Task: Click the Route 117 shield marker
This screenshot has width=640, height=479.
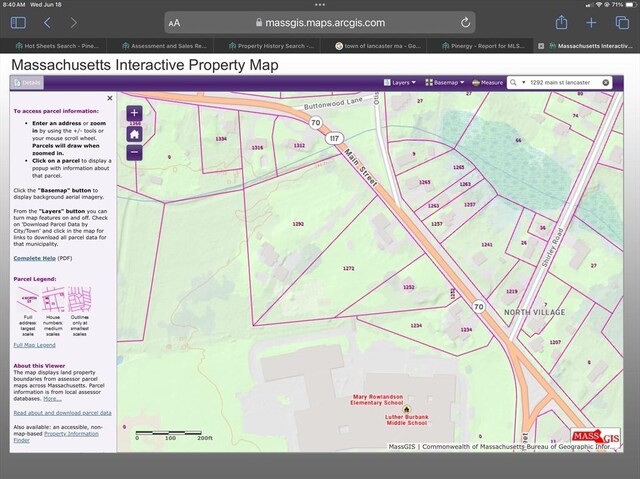Action: click(334, 138)
